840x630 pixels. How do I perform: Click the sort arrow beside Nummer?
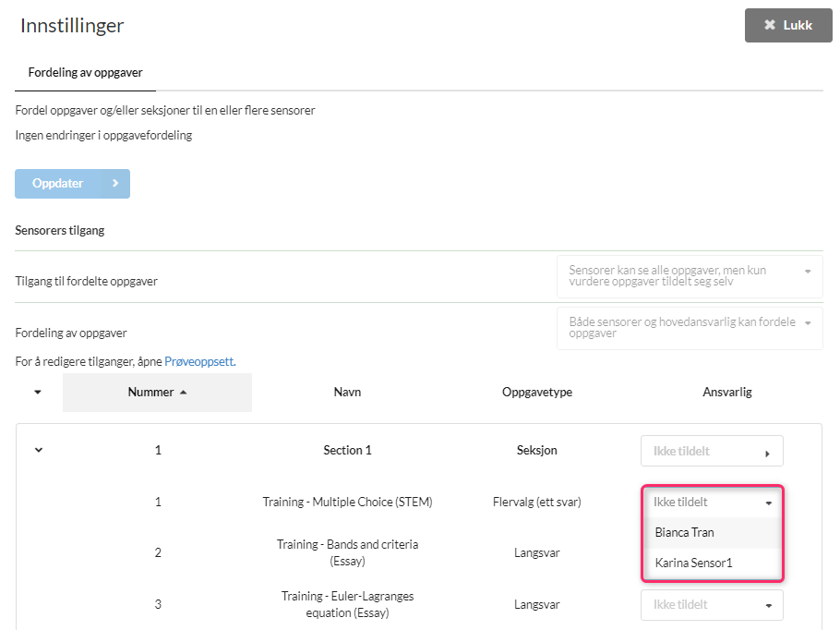click(x=183, y=393)
